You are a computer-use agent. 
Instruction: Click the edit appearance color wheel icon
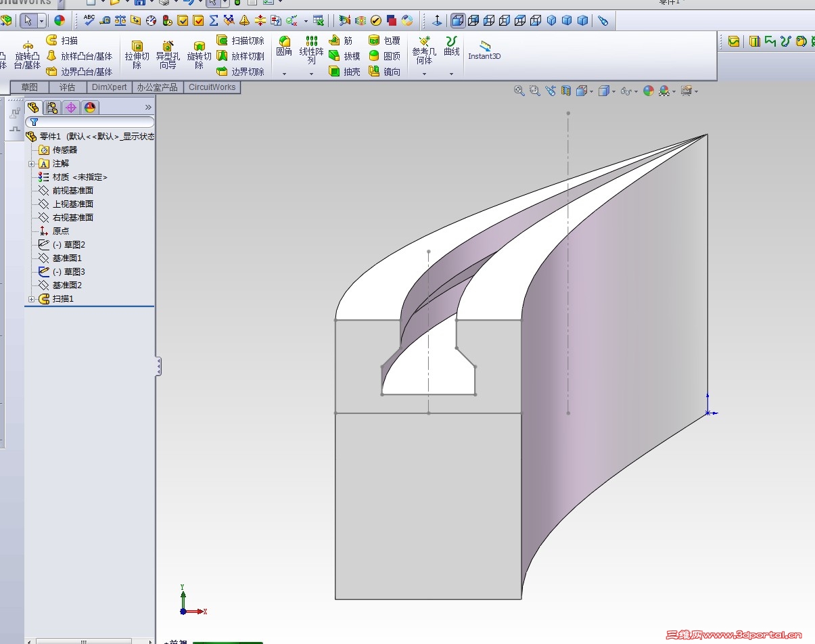649,91
